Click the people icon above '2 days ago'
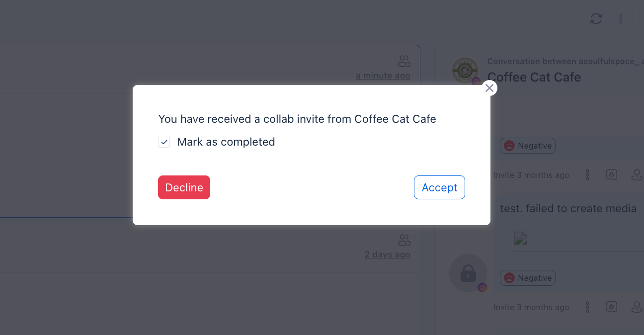Viewport: 644px width, 335px height. [404, 240]
